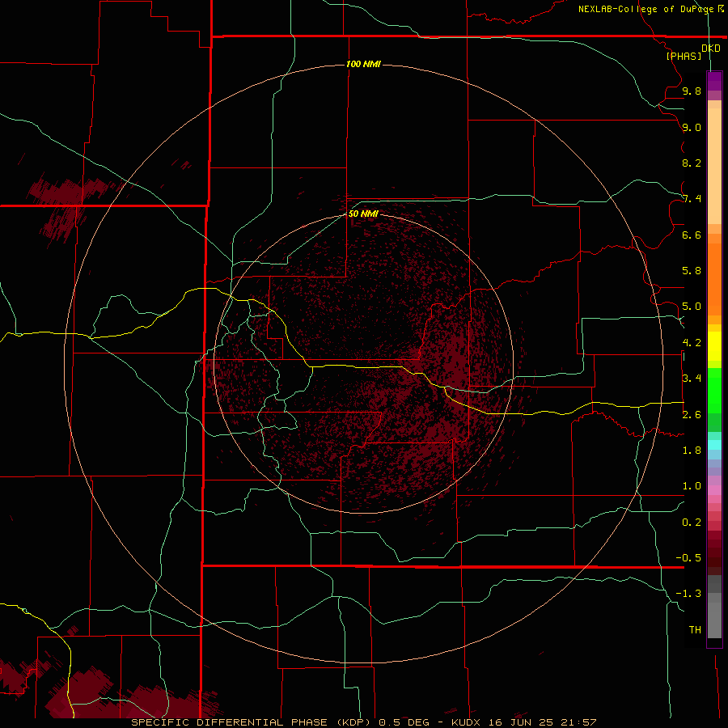This screenshot has height=728, width=728.
Task: Pick the gray band at color bar bottom
Action: coord(714,620)
